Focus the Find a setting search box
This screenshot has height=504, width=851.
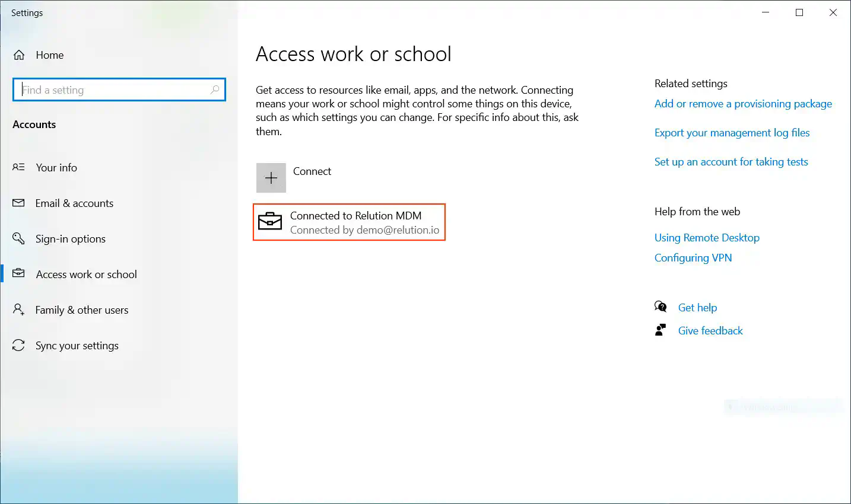tap(113, 90)
